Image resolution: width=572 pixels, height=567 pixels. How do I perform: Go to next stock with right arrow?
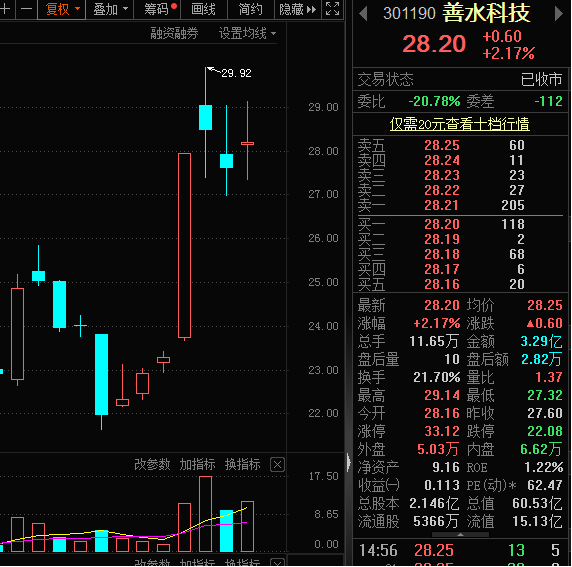click(559, 14)
